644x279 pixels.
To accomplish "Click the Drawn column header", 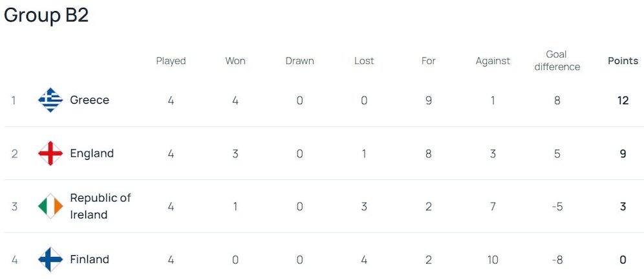I will click(x=299, y=61).
